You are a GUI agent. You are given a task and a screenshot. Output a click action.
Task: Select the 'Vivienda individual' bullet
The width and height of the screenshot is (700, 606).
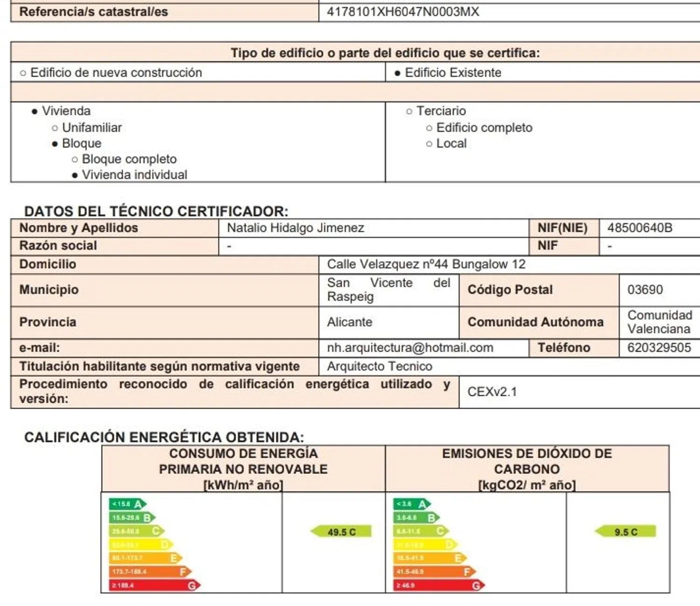click(75, 175)
